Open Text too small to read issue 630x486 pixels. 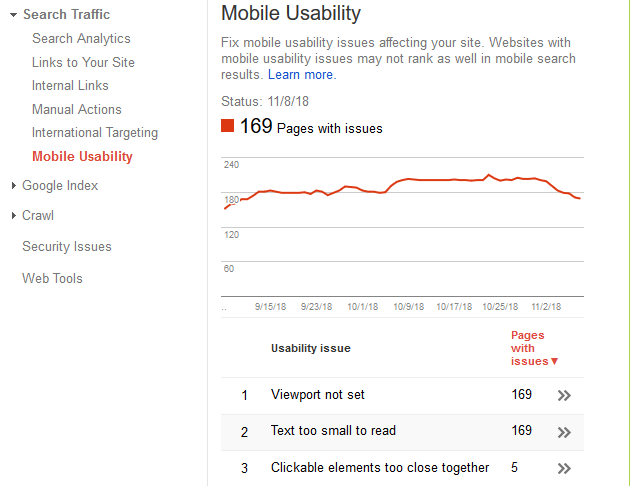333,431
